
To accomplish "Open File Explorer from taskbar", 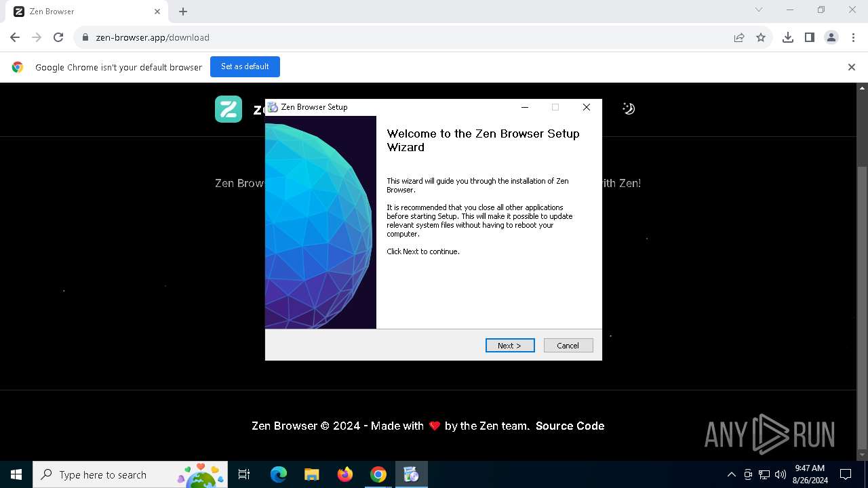I will click(312, 474).
